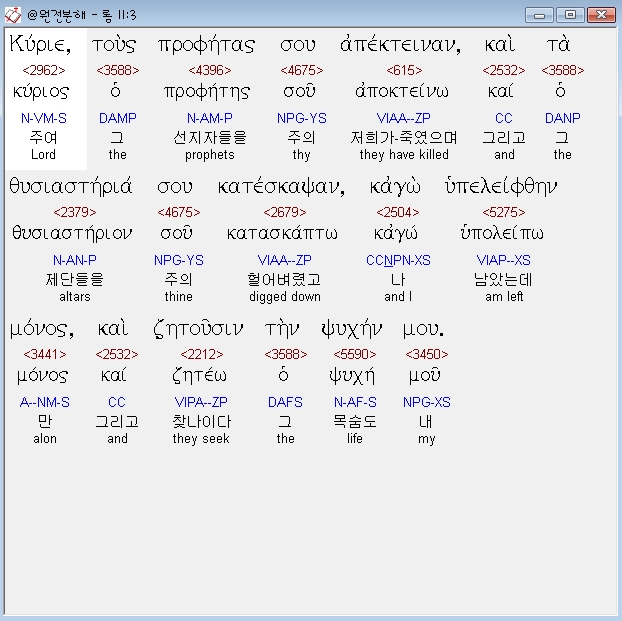Viewport: 622px width, 621px height.
Task: Click the English gloss altars
Action: point(75,296)
